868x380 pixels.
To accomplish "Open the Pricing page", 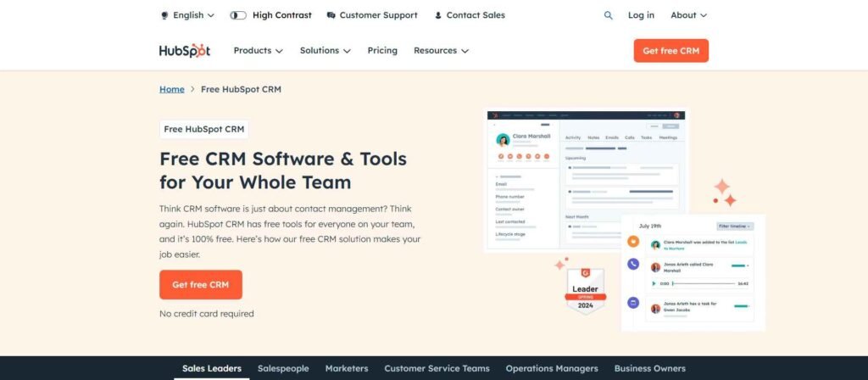I will pos(382,50).
